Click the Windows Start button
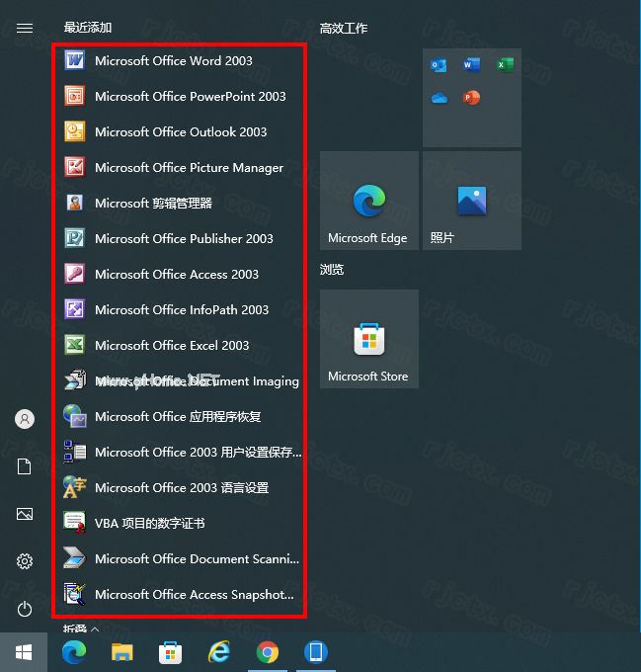641x672 pixels. [24, 652]
